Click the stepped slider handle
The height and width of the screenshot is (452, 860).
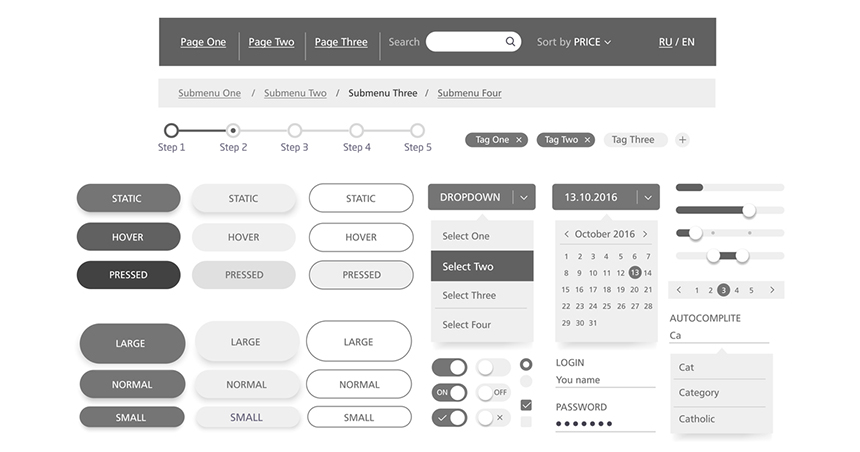click(x=695, y=233)
